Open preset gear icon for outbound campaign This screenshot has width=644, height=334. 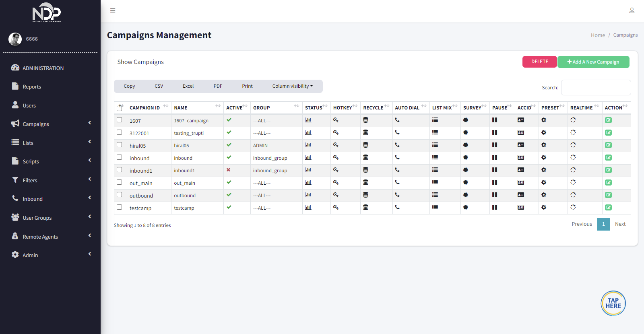(x=544, y=195)
